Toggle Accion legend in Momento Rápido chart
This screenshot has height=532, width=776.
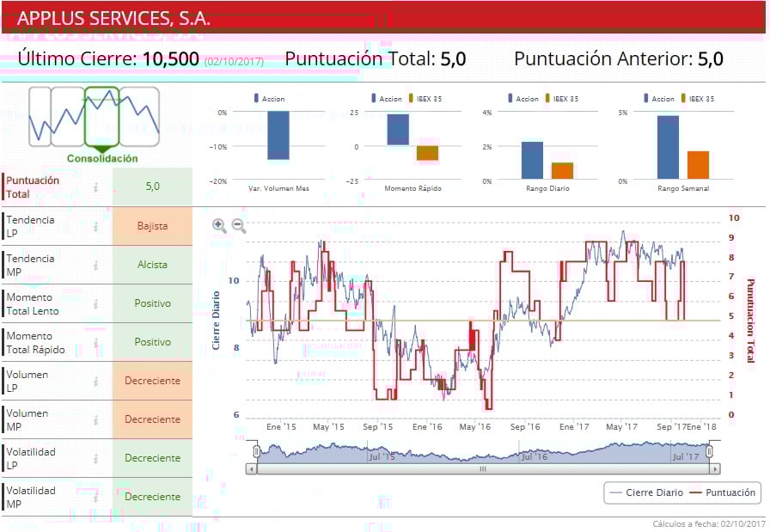tap(387, 99)
